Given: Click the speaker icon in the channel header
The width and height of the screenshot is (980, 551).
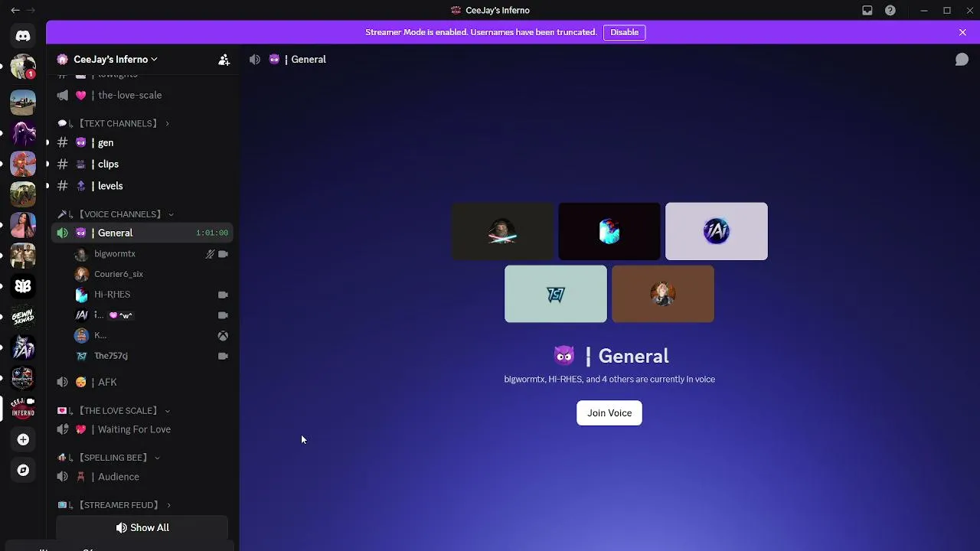Looking at the screenshot, I should [x=254, y=60].
